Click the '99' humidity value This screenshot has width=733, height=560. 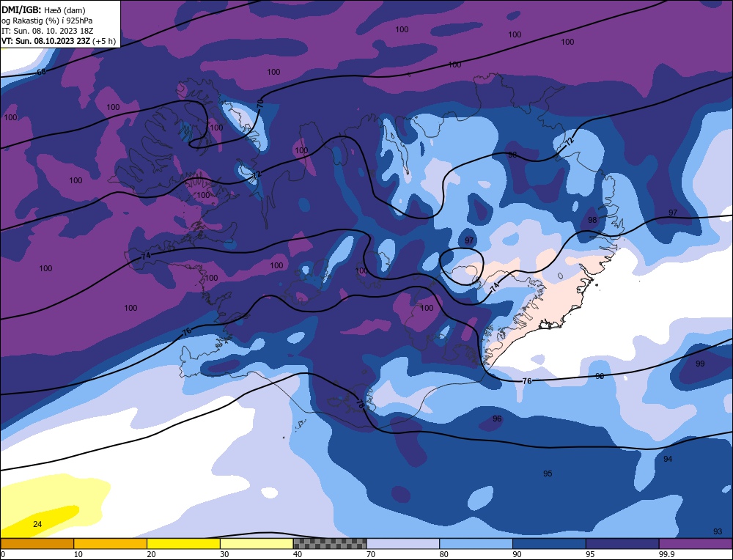pyautogui.click(x=700, y=364)
